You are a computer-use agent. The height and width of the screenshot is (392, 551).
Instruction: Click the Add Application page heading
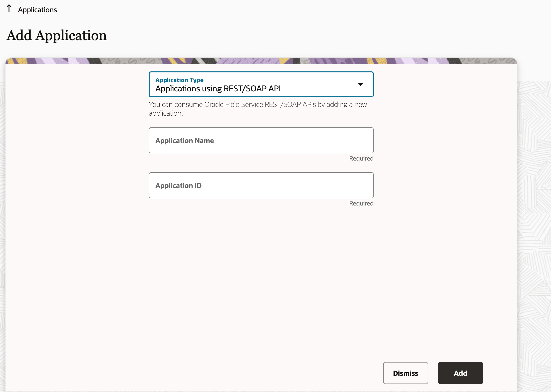coord(57,35)
